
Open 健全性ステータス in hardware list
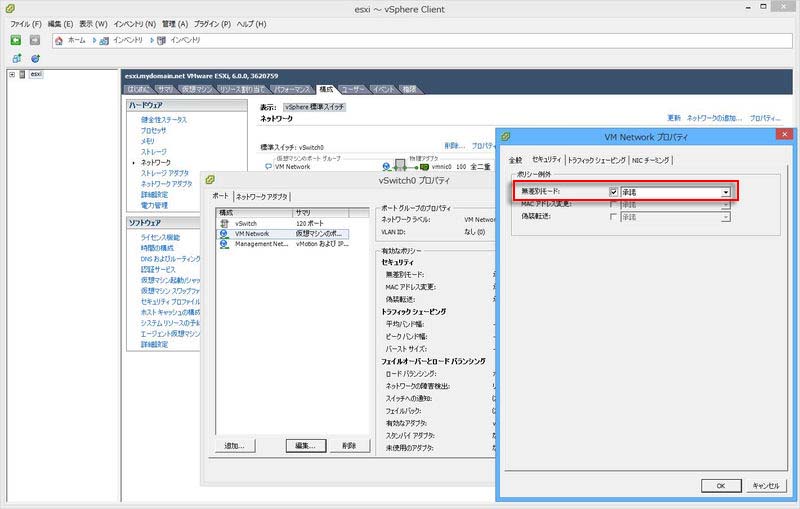164,119
